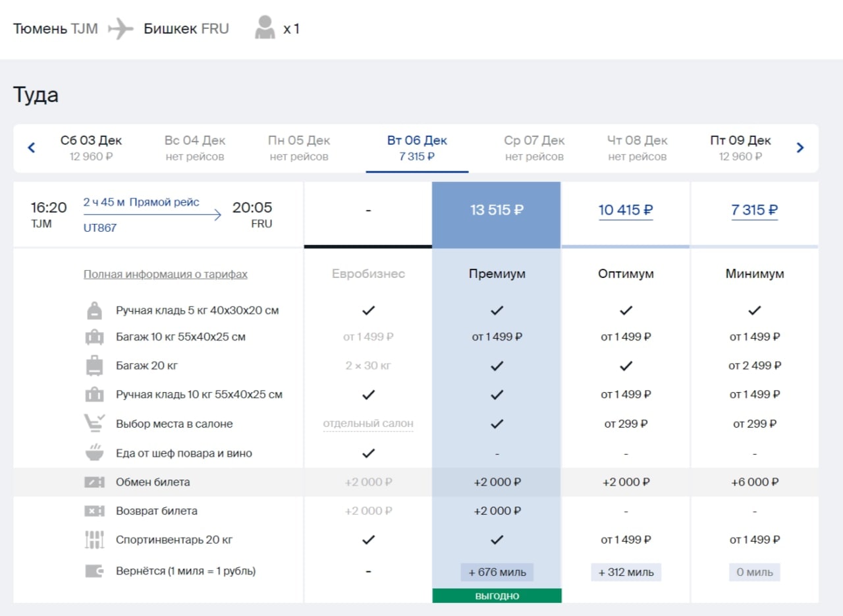Click the wallet icon for Вернётся miles row
Viewport: 843px width, 616px height.
[x=95, y=571]
